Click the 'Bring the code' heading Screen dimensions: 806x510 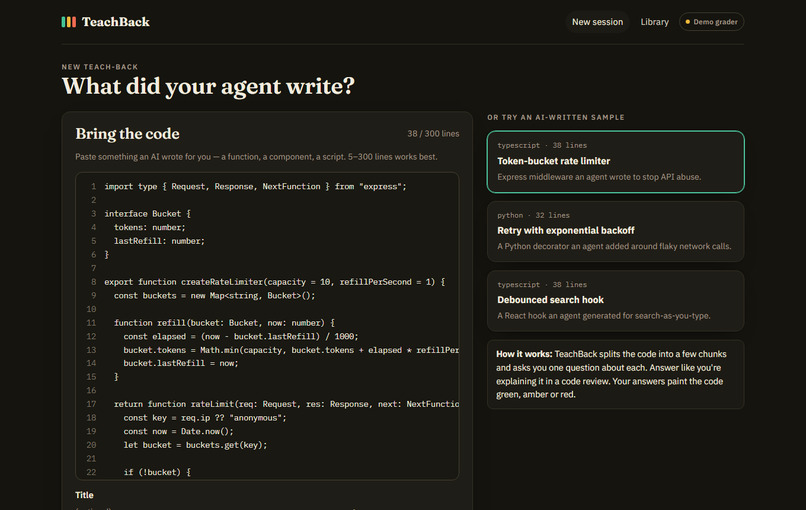pyautogui.click(x=127, y=134)
